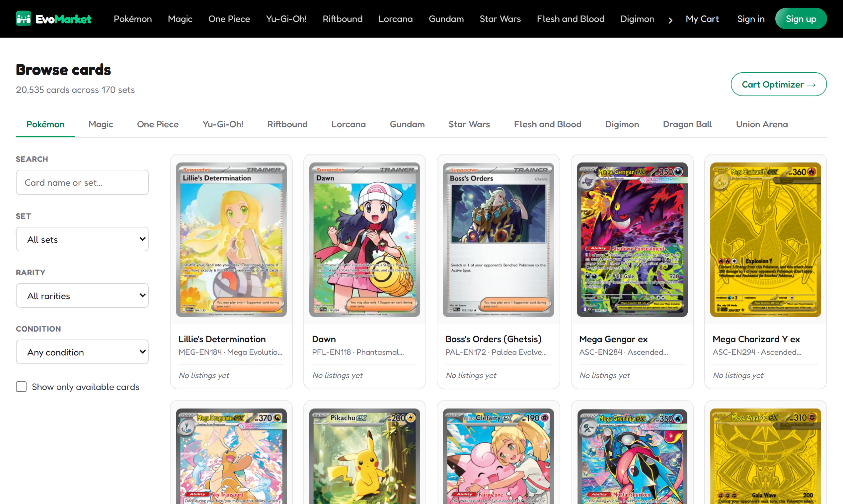Open Gundam in the top navigation
Screen dimensions: 843x504
[446, 19]
